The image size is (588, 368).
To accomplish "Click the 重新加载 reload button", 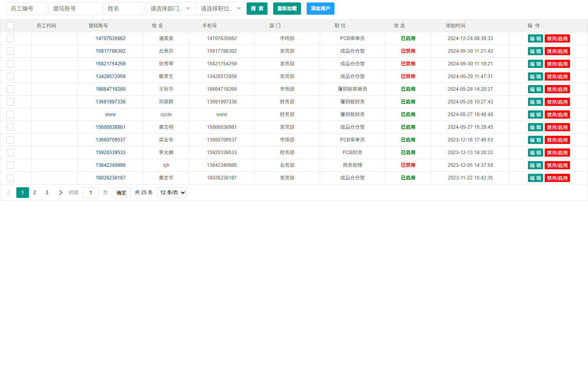I will (287, 9).
